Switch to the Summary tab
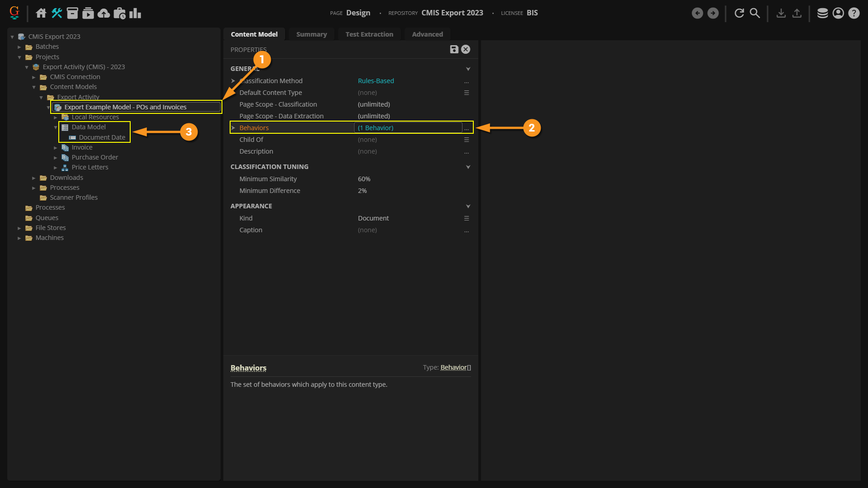 311,34
